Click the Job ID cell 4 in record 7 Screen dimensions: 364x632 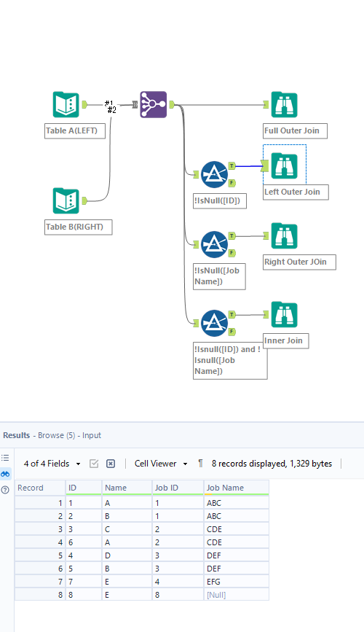[x=178, y=582]
